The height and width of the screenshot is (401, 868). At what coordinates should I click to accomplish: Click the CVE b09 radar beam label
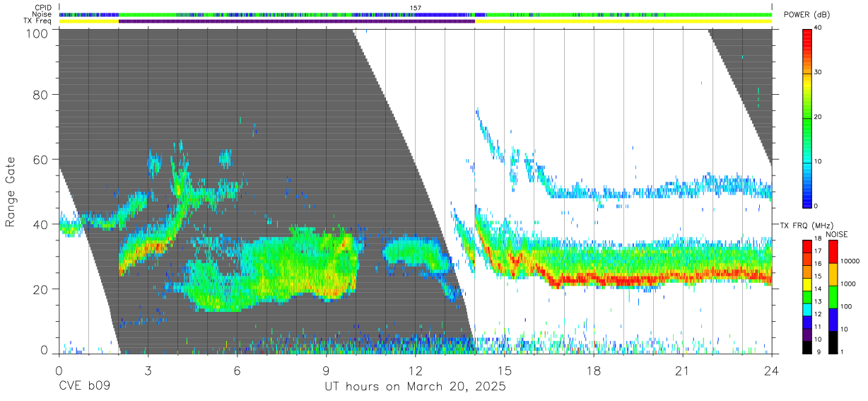click(x=84, y=388)
